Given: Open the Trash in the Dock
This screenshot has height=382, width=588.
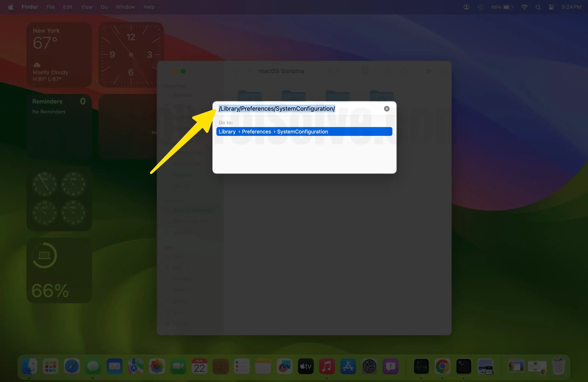Looking at the screenshot, I should click(x=559, y=366).
